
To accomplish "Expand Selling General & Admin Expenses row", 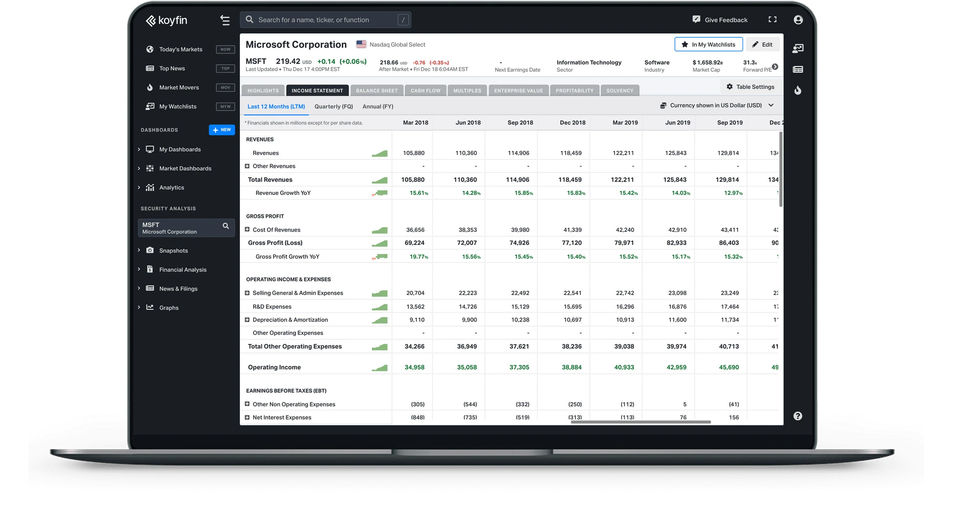I will pyautogui.click(x=247, y=293).
